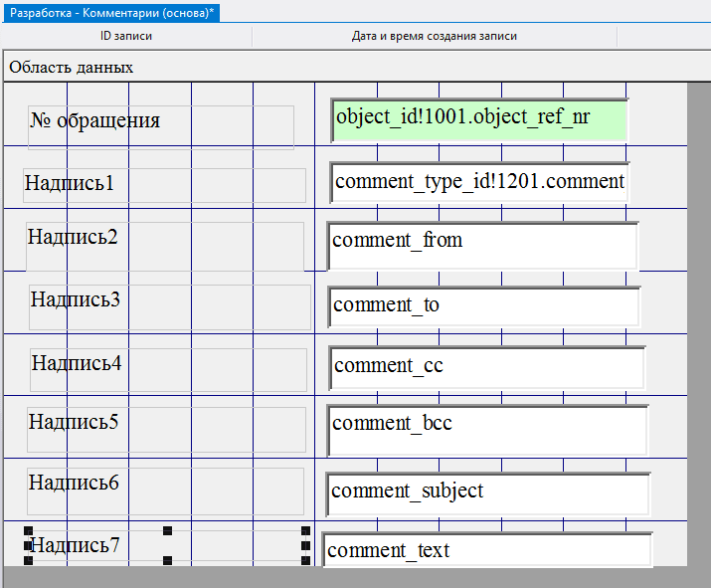Click the 'ID записи' column header
The image size is (711, 588).
(x=126, y=36)
